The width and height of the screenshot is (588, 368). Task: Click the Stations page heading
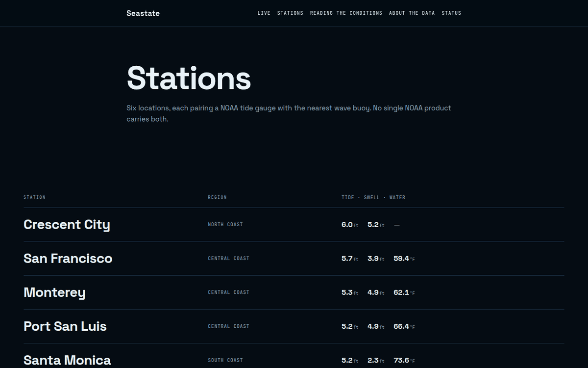tap(189, 78)
